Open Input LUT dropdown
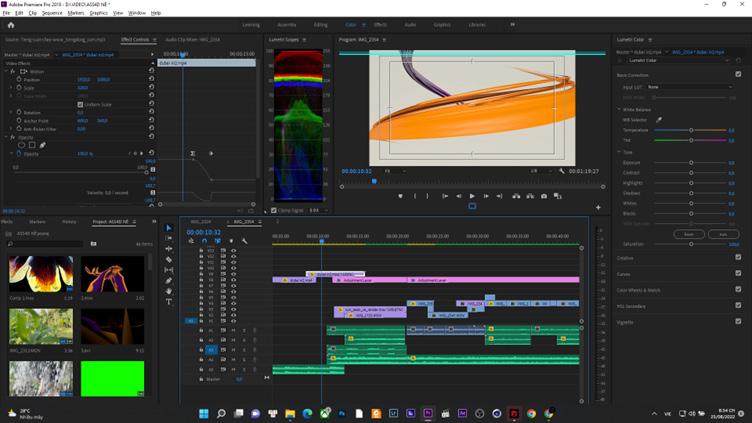Screen dimensions: 752x423 (690, 87)
